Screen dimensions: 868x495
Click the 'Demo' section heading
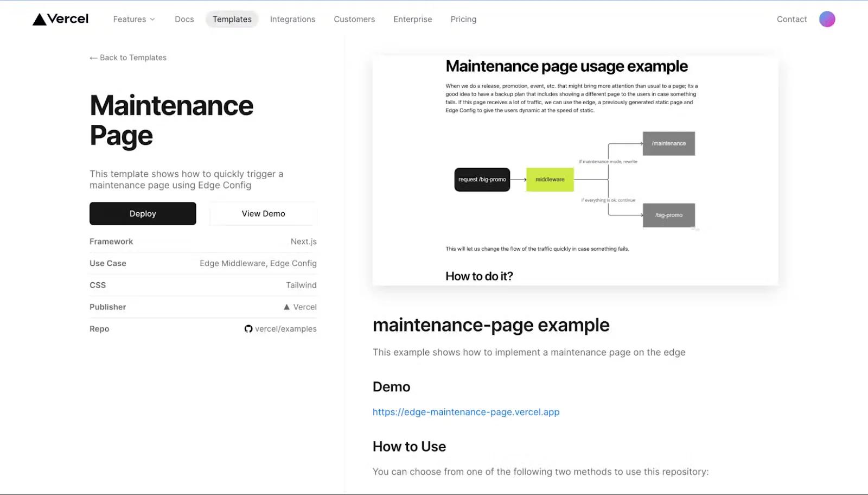pyautogui.click(x=391, y=387)
